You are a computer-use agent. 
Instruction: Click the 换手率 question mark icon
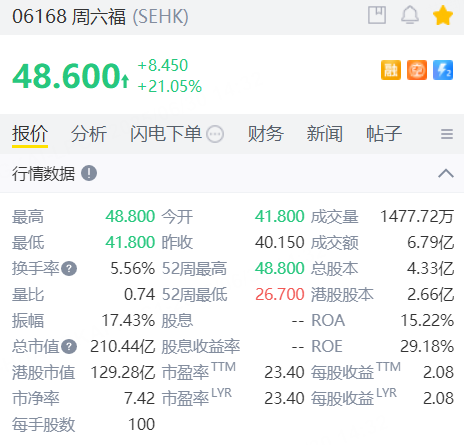click(69, 269)
